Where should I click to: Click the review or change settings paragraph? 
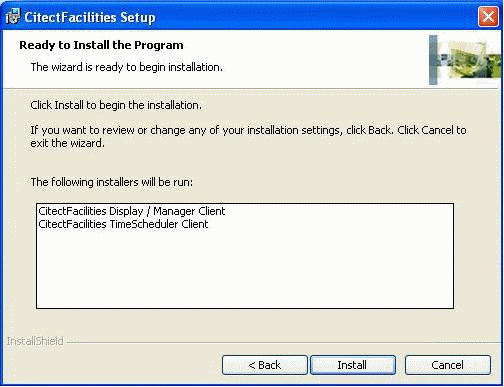point(248,136)
